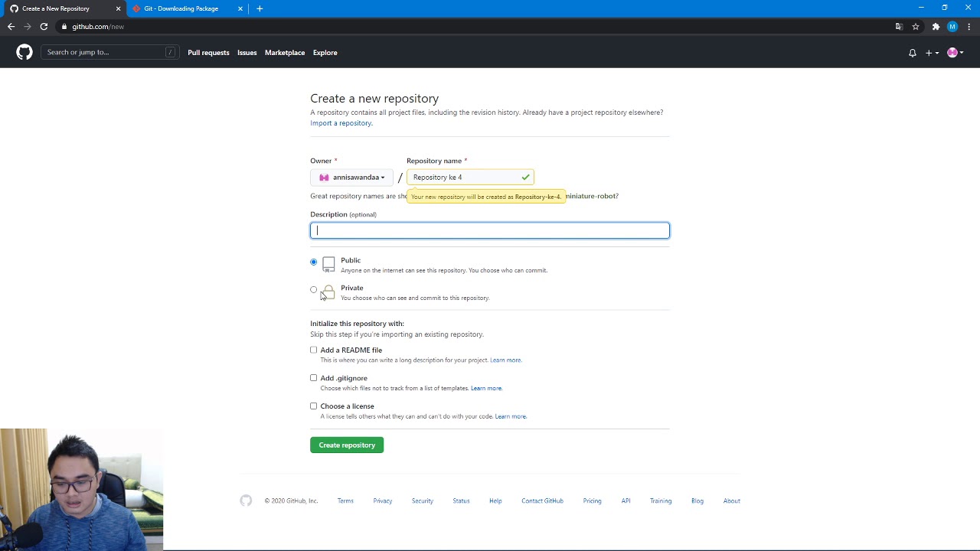The height and width of the screenshot is (551, 980).
Task: Open Learn more link for license
Action: [511, 417]
